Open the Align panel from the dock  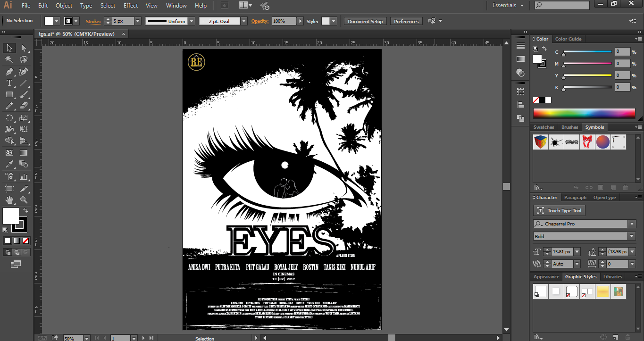point(520,105)
